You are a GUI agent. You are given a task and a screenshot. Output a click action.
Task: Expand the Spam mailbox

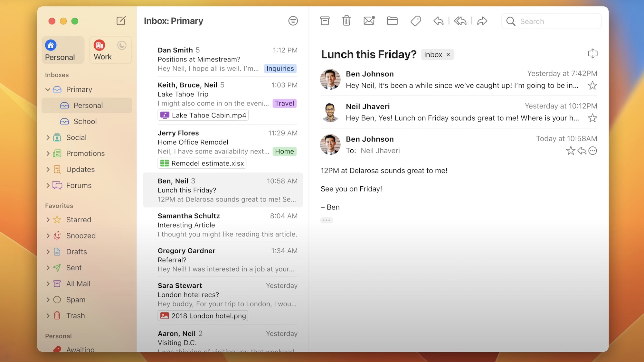coord(48,300)
